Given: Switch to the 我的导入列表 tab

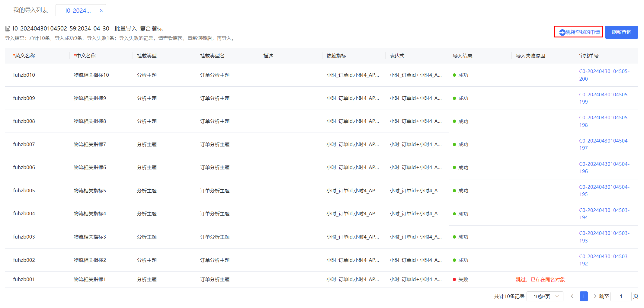Looking at the screenshot, I should 30,10.
